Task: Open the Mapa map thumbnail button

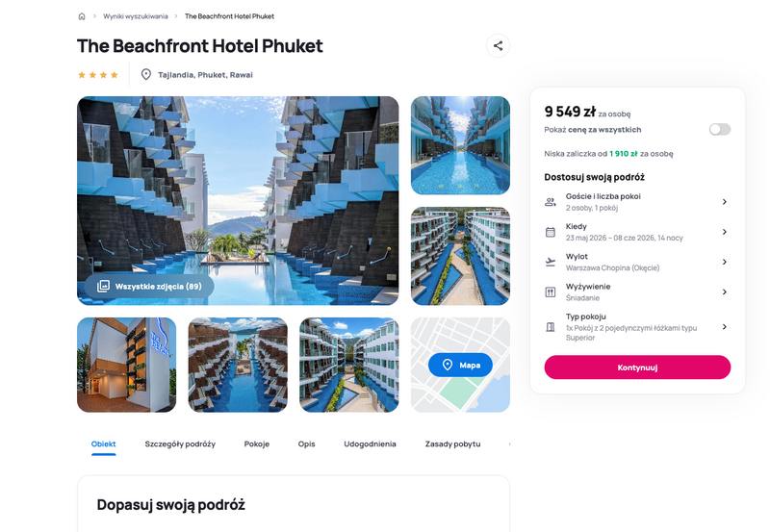Action: [x=460, y=365]
